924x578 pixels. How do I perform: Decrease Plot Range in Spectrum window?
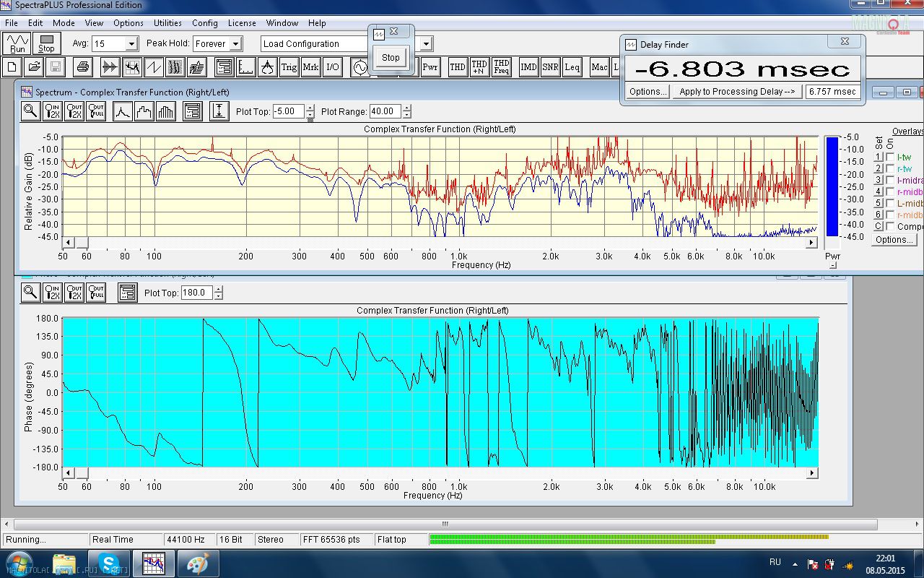point(407,115)
